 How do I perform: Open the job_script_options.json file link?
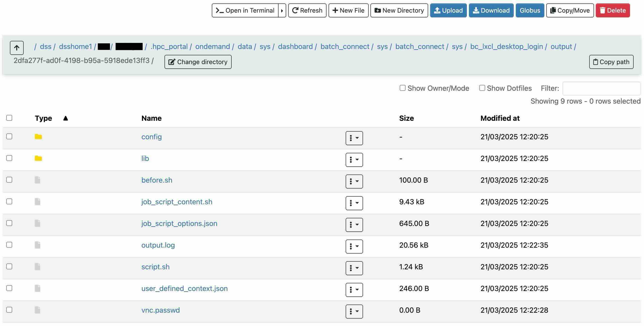click(x=179, y=223)
